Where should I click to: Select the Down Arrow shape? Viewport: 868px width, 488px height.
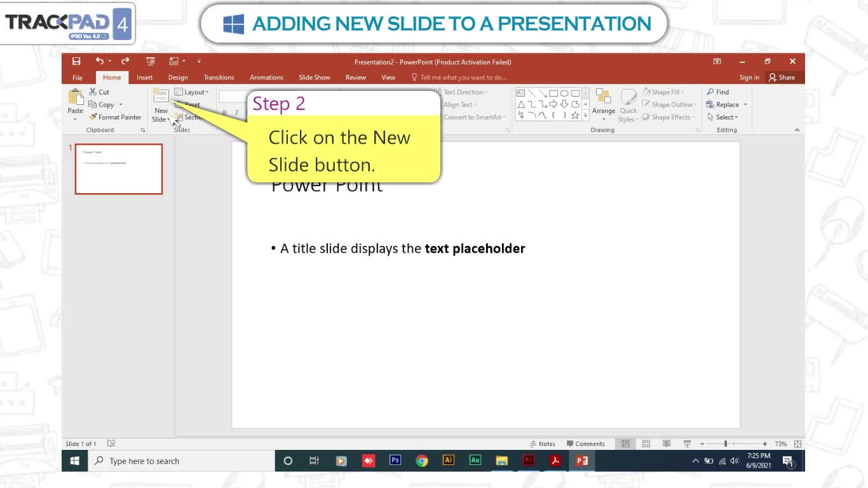564,104
